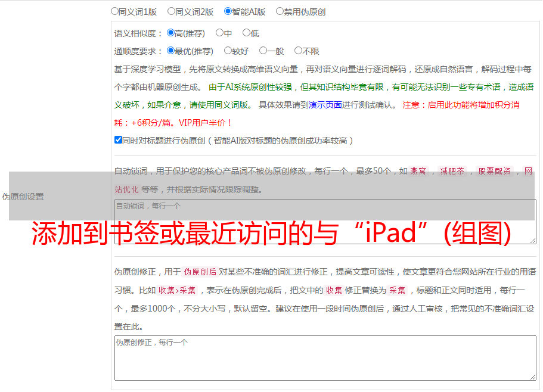Click into the 伪原创修正 textarea
This screenshot has width=543, height=392.
pyautogui.click(x=325, y=358)
